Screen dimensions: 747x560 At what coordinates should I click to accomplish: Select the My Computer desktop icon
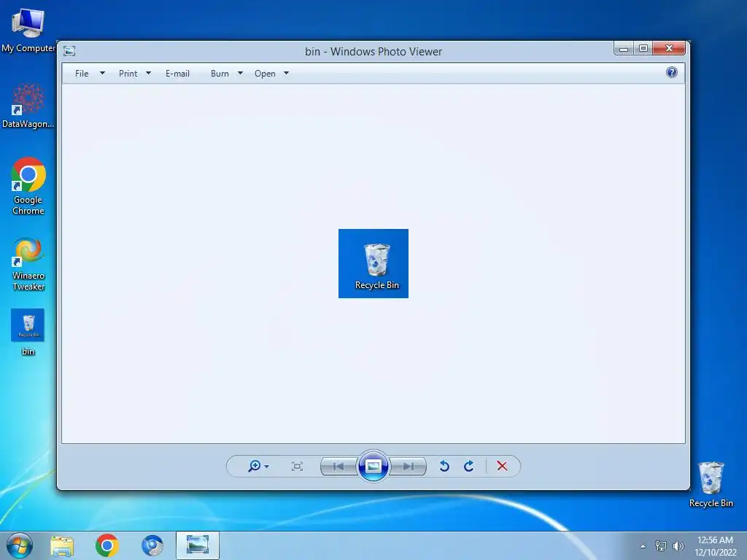pos(28,29)
